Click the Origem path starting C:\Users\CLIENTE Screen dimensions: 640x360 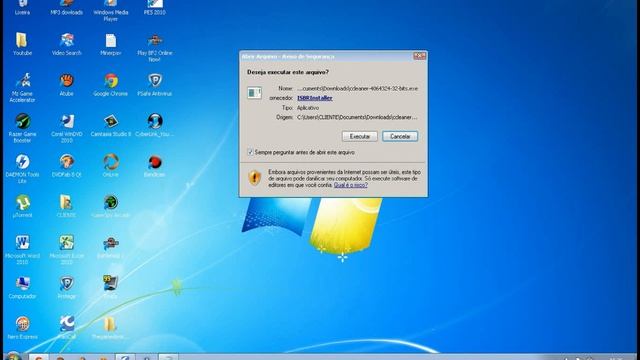357,118
